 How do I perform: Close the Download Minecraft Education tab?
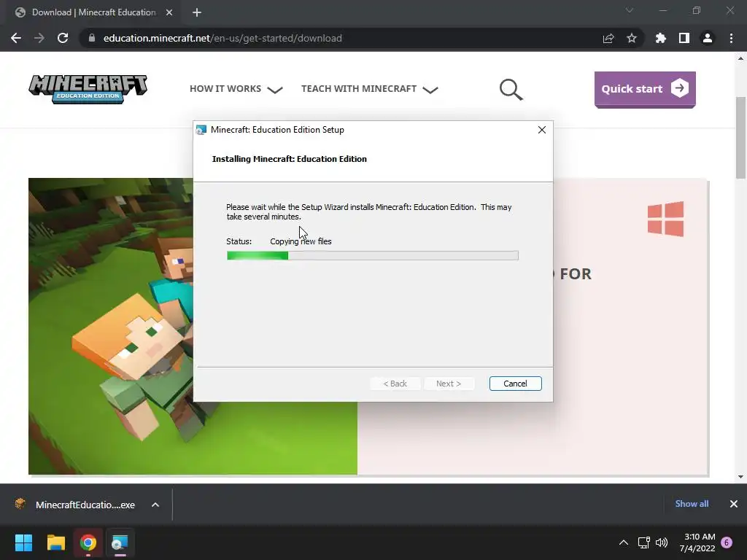coord(169,12)
